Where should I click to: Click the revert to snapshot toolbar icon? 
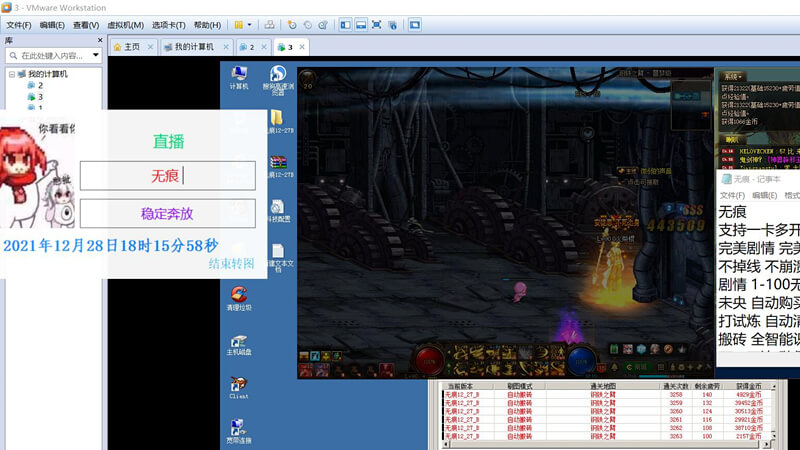307,24
